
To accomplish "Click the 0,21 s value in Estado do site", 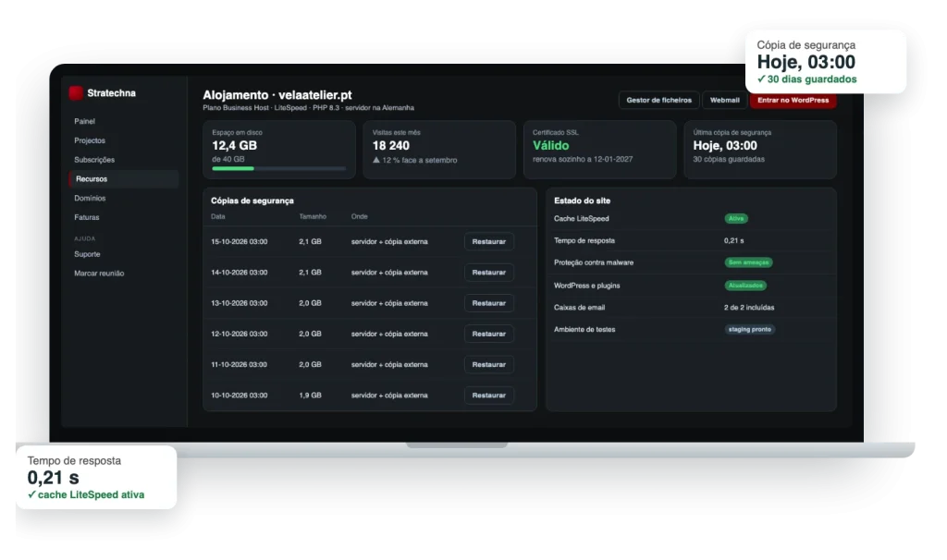I will (x=733, y=241).
